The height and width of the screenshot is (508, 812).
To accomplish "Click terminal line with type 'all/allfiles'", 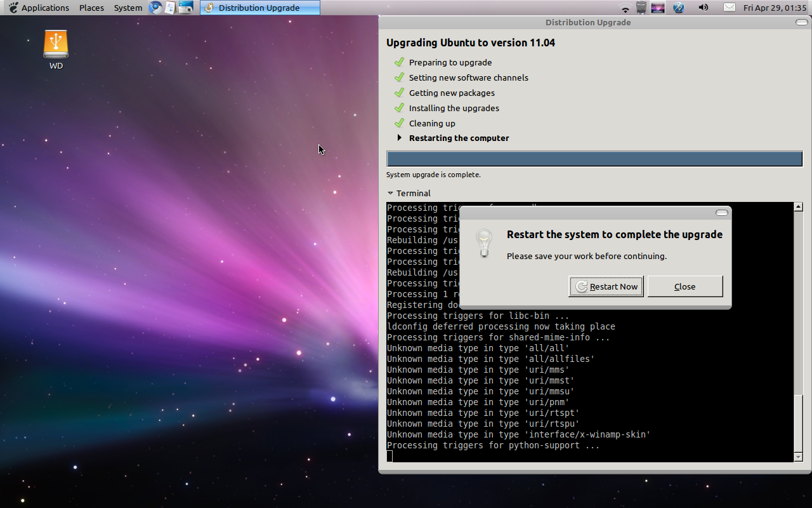I will (x=491, y=359).
